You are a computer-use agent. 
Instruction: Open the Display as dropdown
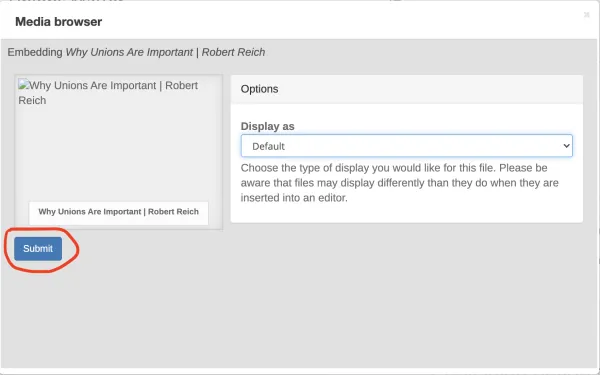coord(406,146)
